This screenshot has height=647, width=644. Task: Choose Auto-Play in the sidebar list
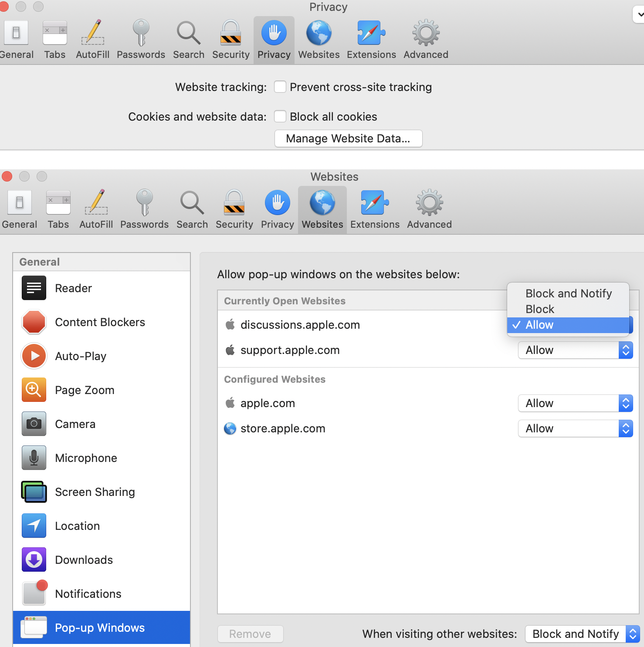tap(102, 356)
